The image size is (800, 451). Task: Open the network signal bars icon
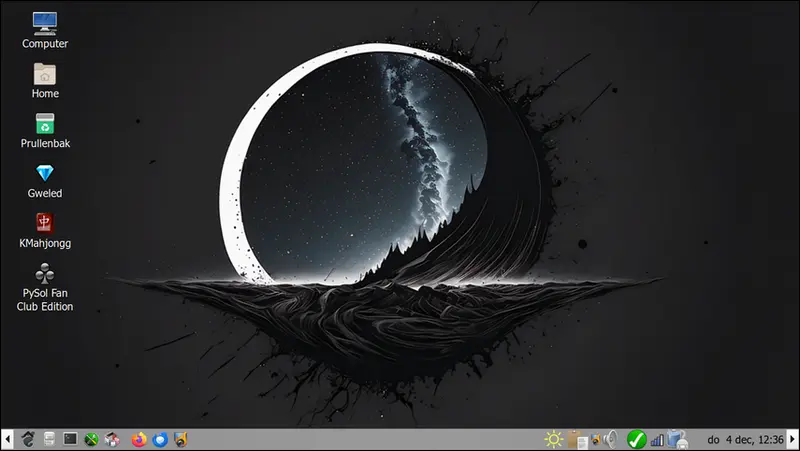[657, 440]
